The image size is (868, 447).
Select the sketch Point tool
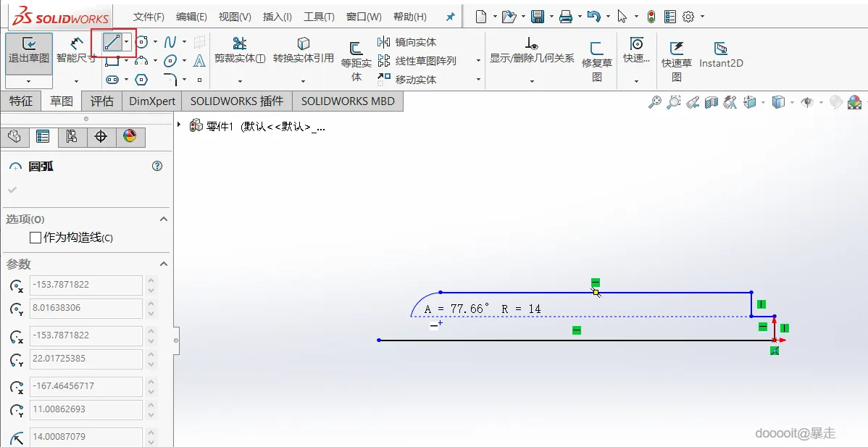point(199,80)
